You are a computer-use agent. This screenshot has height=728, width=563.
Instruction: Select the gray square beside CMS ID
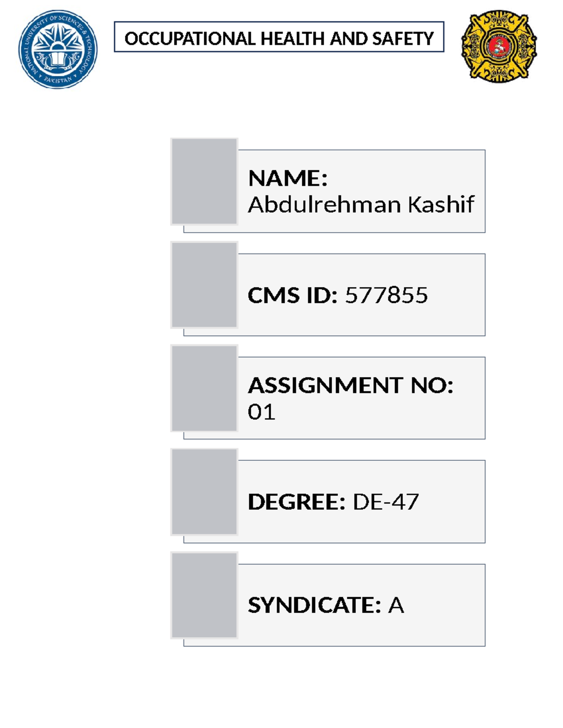(x=204, y=285)
